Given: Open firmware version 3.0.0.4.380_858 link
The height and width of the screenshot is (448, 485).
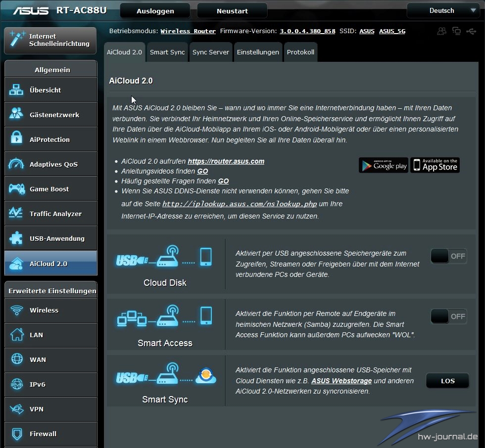Looking at the screenshot, I should 307,31.
